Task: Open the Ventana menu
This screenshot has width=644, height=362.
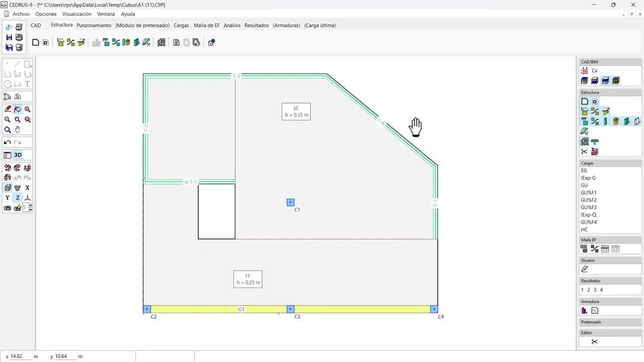Action: pos(106,14)
